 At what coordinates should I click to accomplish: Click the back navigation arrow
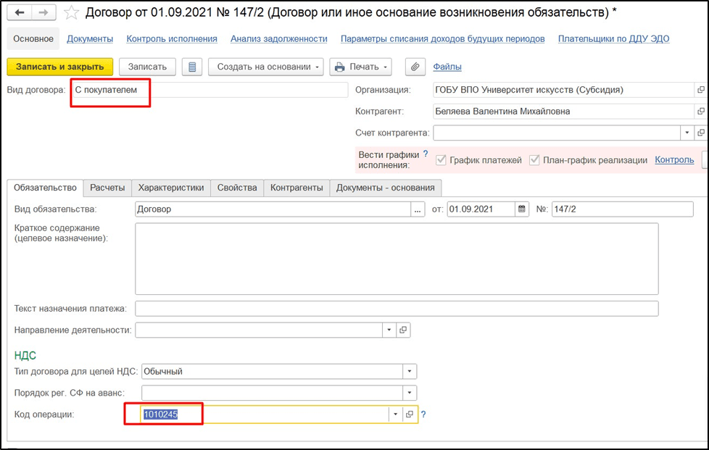[x=19, y=13]
